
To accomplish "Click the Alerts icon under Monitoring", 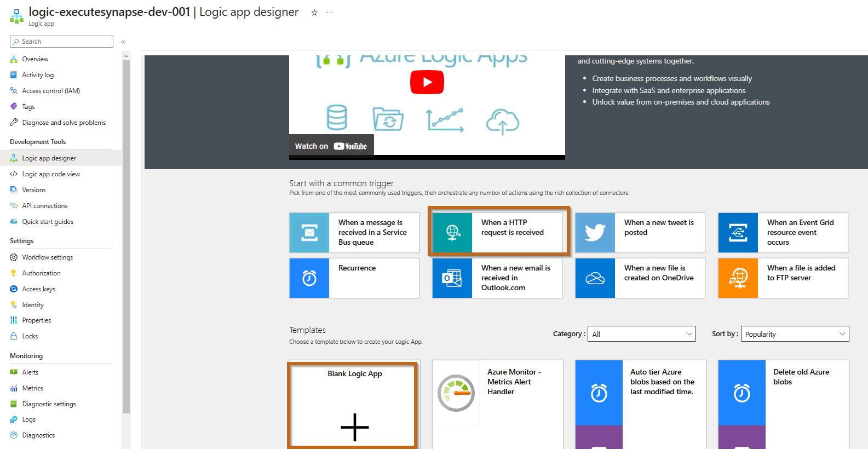I will (x=14, y=372).
